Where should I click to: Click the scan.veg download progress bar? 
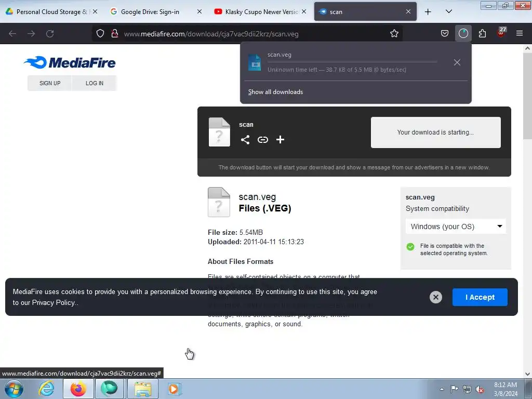point(352,62)
